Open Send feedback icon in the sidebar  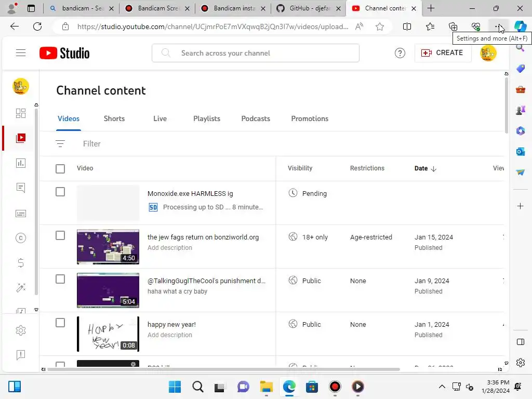click(21, 355)
